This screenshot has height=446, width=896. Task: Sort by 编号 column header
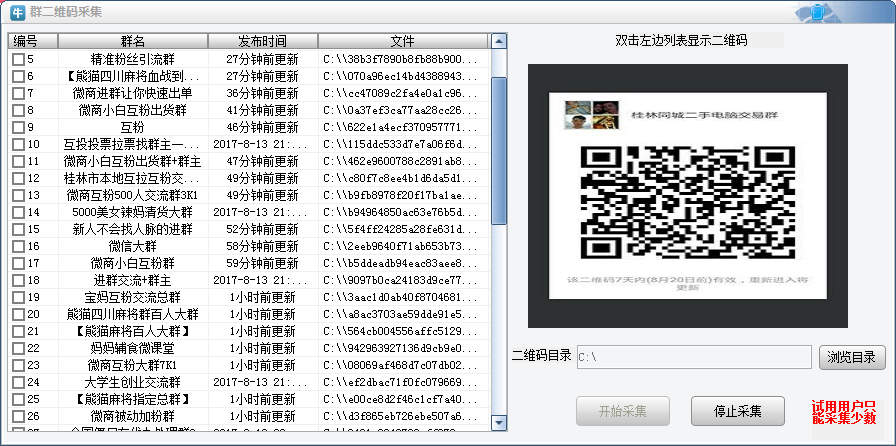coord(33,41)
